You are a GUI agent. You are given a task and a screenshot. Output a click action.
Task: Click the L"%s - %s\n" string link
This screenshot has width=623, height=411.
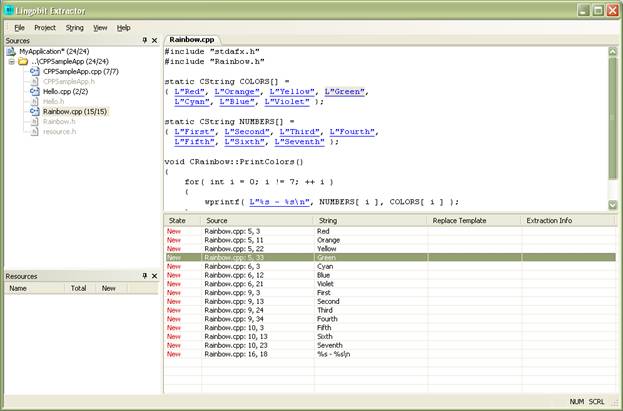tap(279, 202)
